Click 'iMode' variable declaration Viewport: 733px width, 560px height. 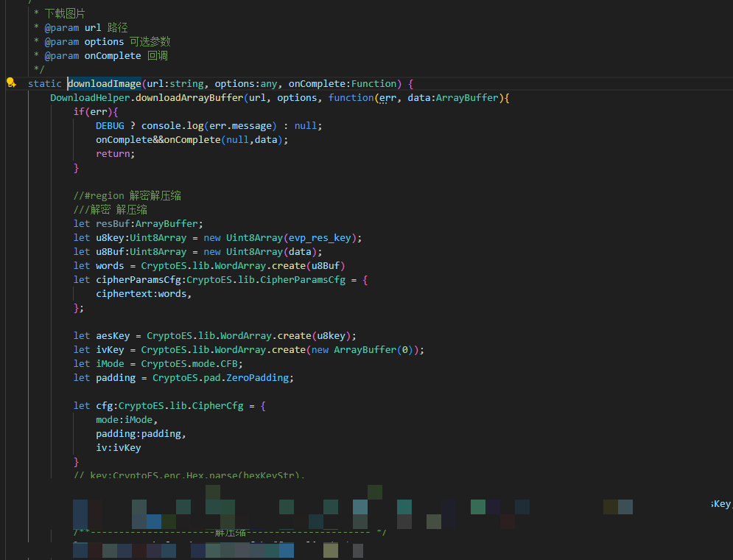(x=110, y=364)
